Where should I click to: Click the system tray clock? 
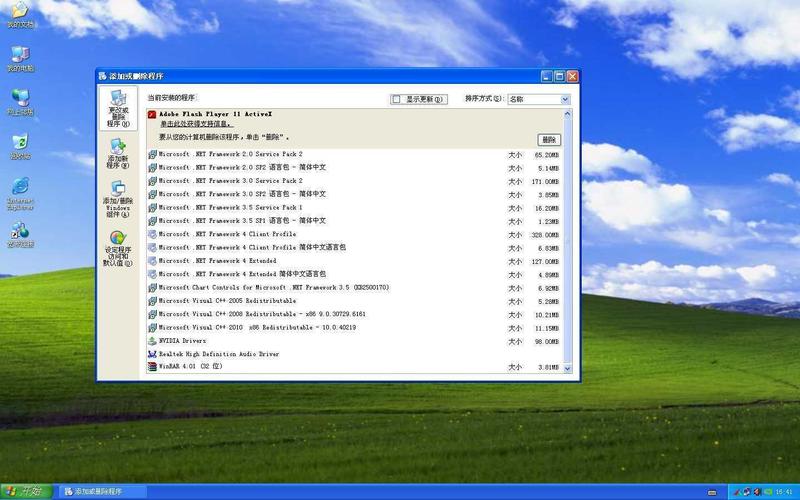784,492
